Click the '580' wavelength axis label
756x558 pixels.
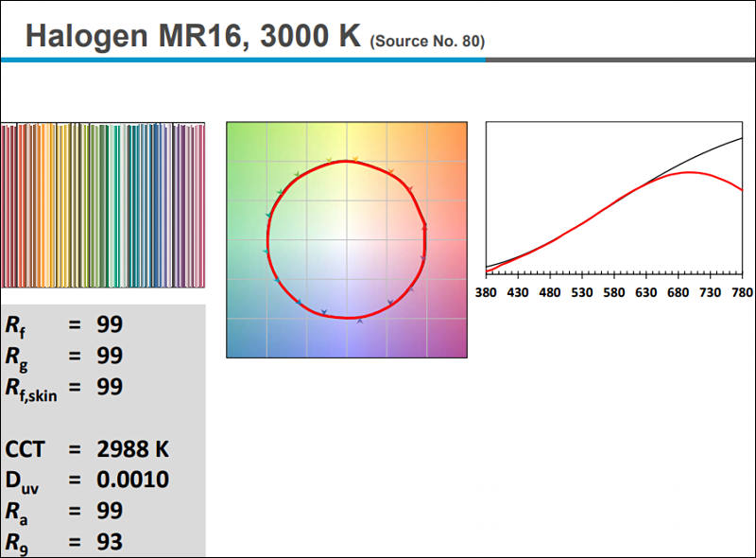pos(613,292)
